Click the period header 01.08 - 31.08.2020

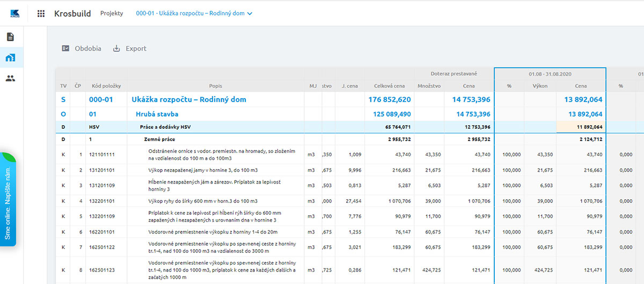point(550,74)
